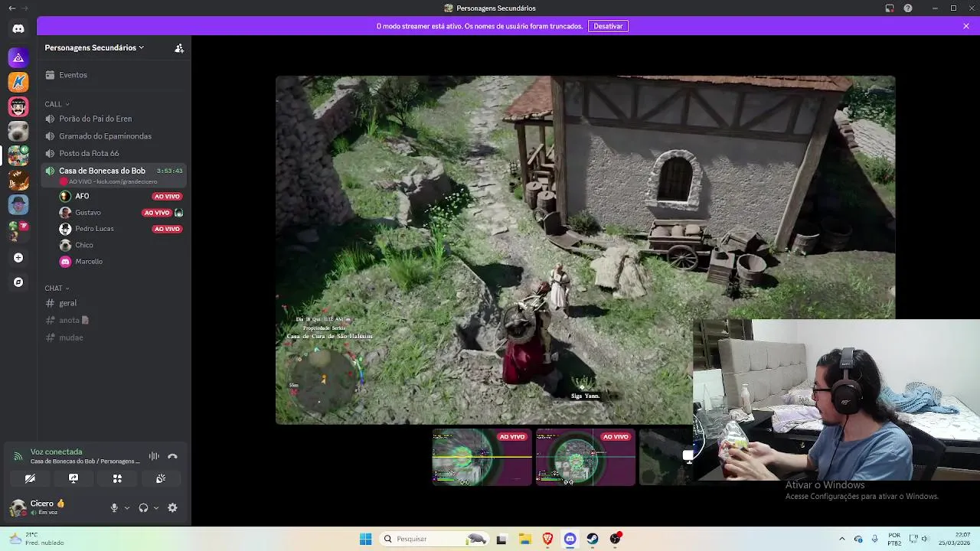Watch AFO's AO VIVO stream badge
980x551 pixels.
167,197
